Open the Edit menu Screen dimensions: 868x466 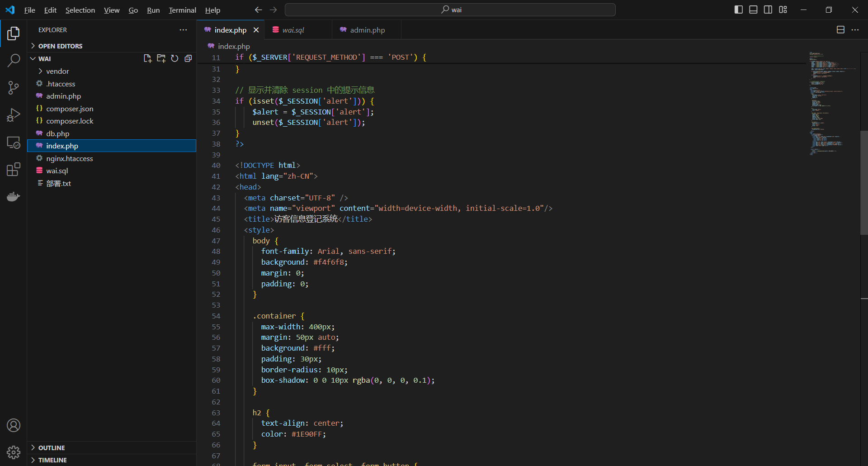pos(50,10)
